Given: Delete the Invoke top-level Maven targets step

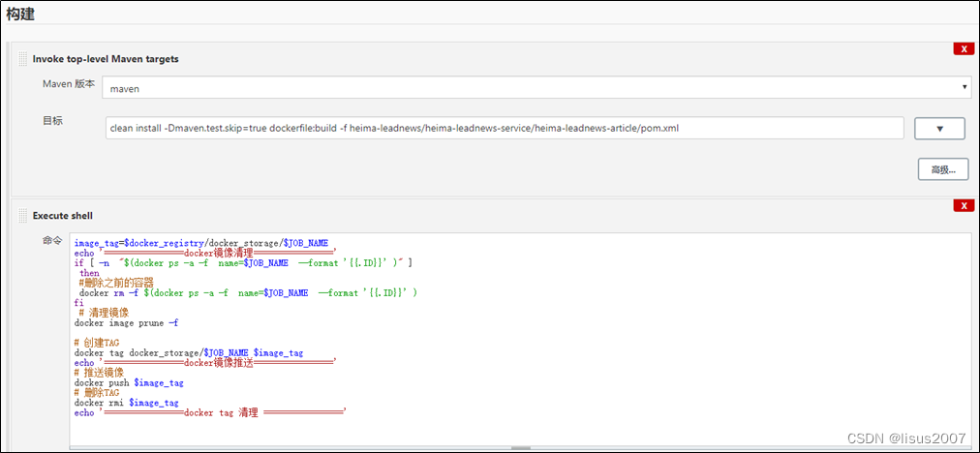Looking at the screenshot, I should point(964,48).
